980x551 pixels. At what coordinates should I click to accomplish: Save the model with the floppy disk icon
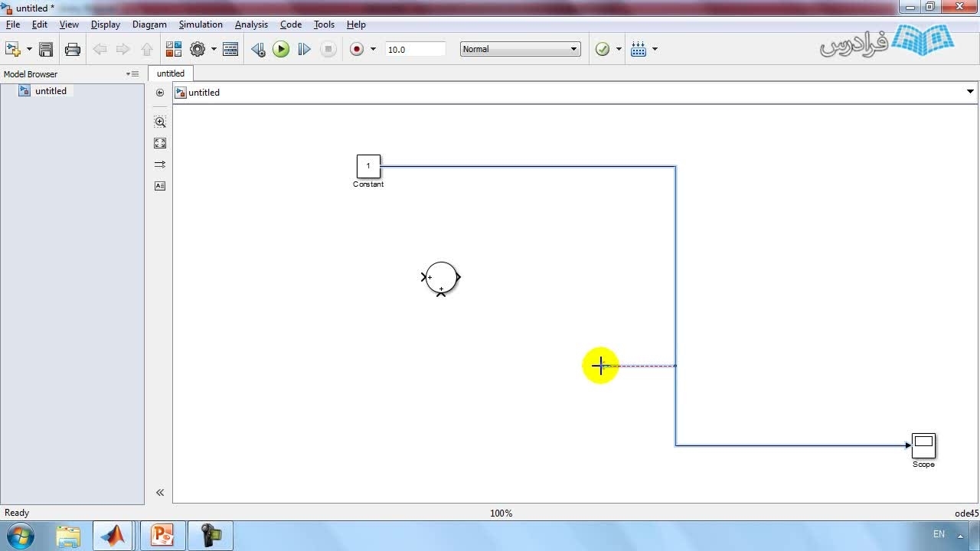(46, 49)
